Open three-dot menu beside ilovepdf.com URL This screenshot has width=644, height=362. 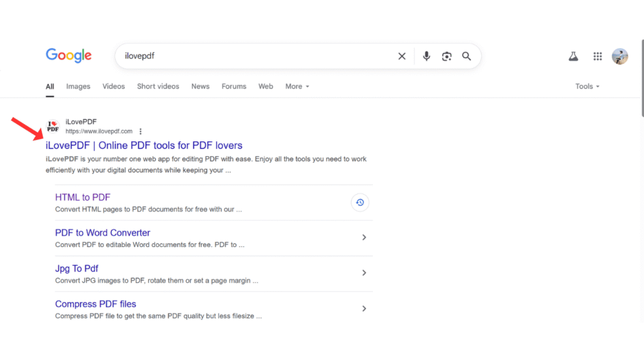pos(140,131)
